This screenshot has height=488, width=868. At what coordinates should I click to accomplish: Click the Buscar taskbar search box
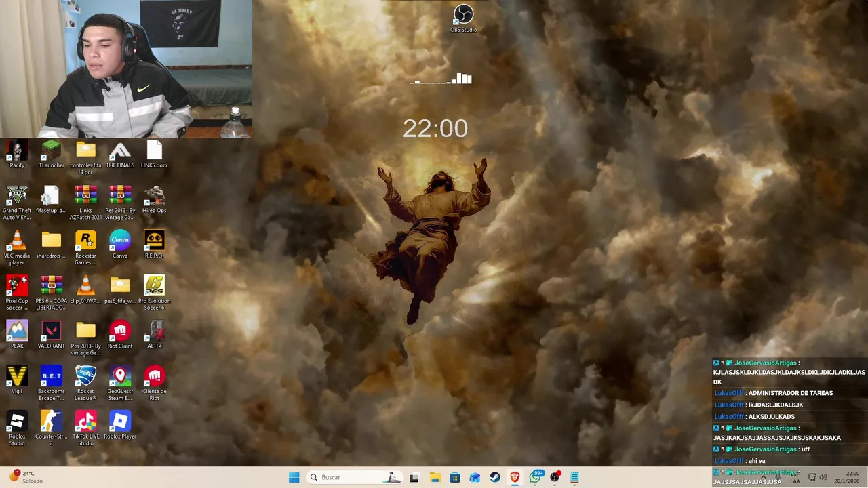pos(355,477)
